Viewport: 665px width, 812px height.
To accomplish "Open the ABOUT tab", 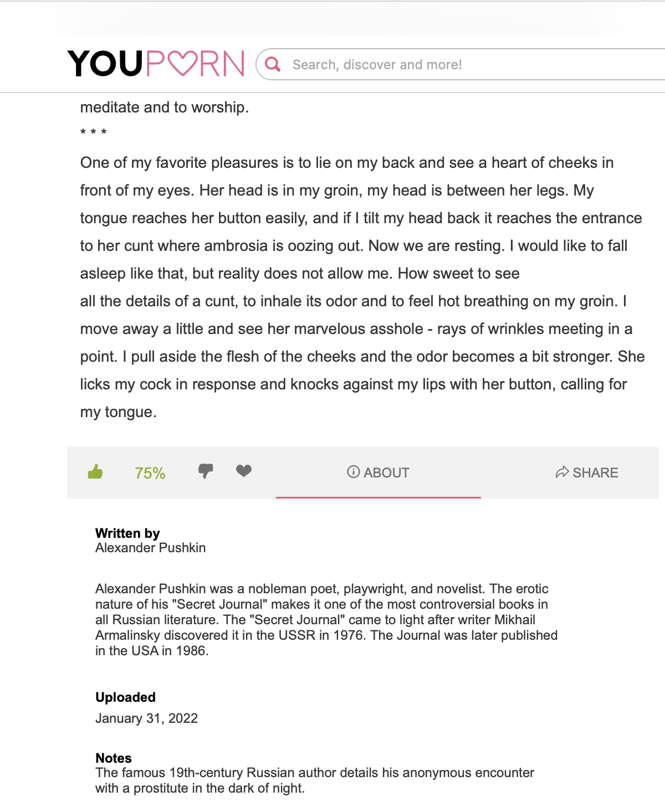I will [378, 472].
